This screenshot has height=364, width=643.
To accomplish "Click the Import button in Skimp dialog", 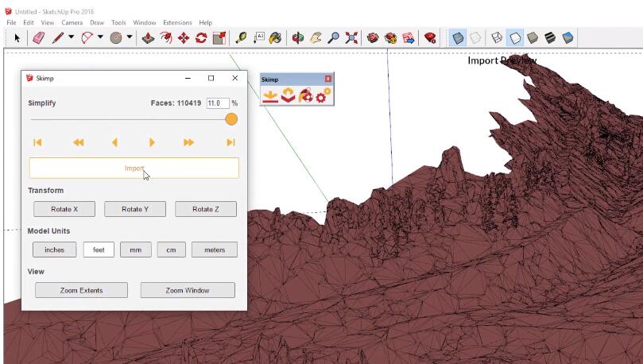I will click(x=134, y=168).
